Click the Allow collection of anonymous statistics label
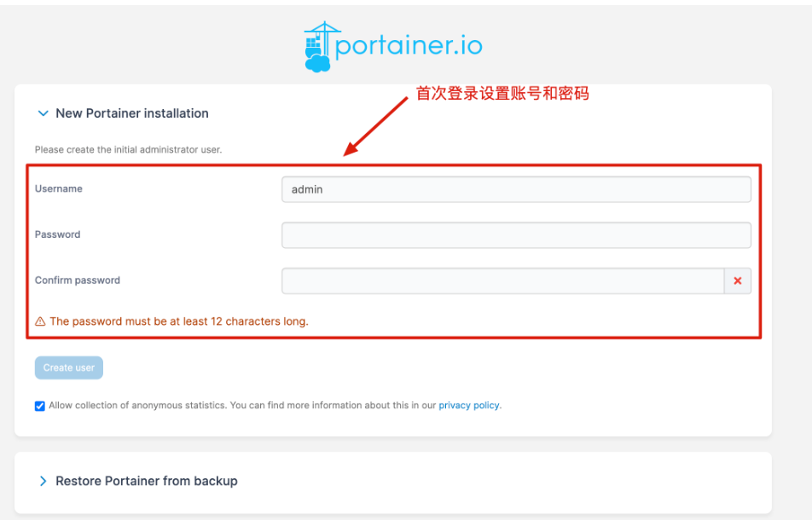 click(242, 406)
